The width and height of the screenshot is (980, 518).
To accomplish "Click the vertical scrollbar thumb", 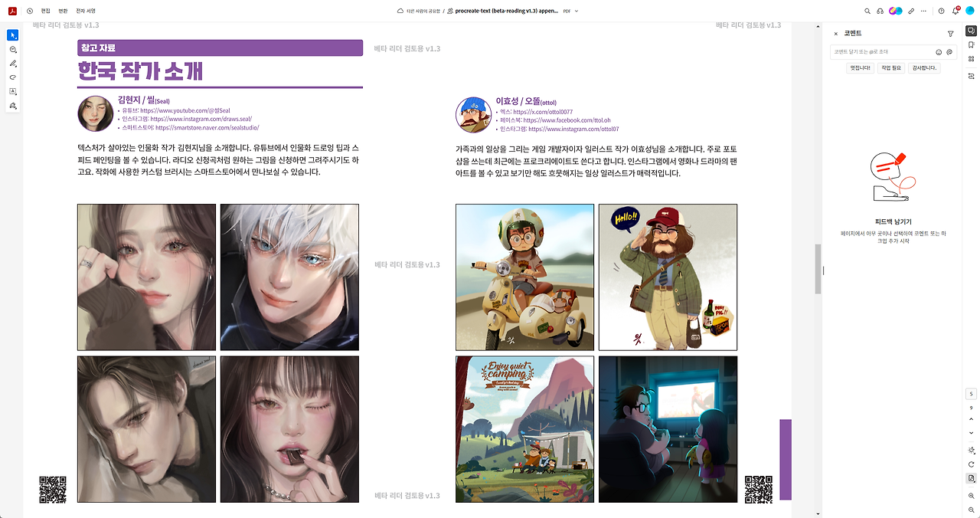I will [x=818, y=269].
